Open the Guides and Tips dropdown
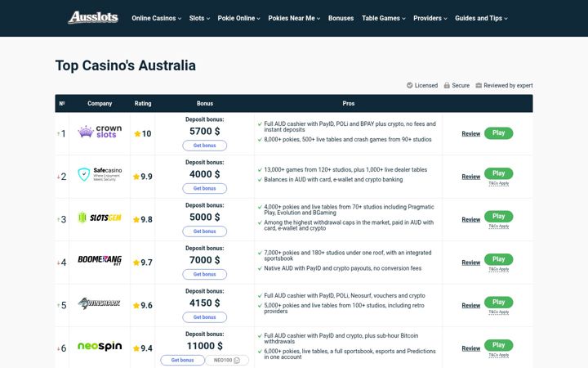588x368 pixels. 481,18
